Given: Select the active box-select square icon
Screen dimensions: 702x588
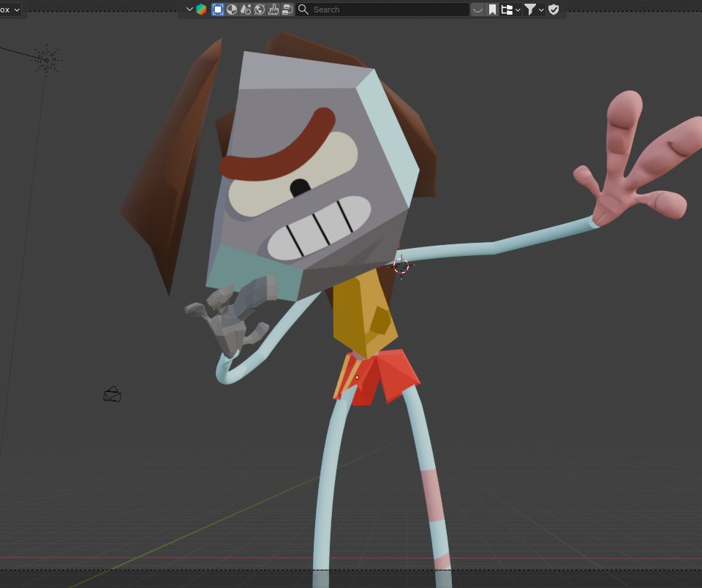Looking at the screenshot, I should click(218, 10).
